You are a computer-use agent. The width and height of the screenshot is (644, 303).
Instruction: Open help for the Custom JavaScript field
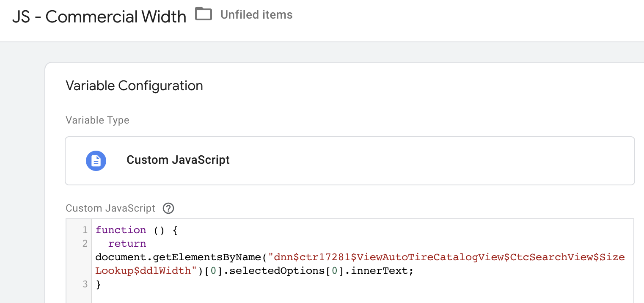168,208
